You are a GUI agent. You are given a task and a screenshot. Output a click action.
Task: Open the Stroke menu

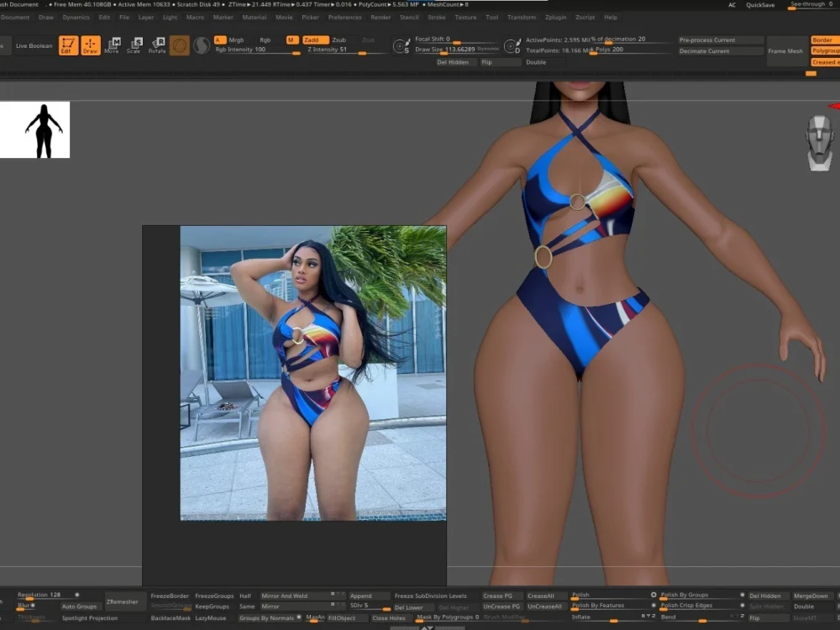click(x=437, y=17)
